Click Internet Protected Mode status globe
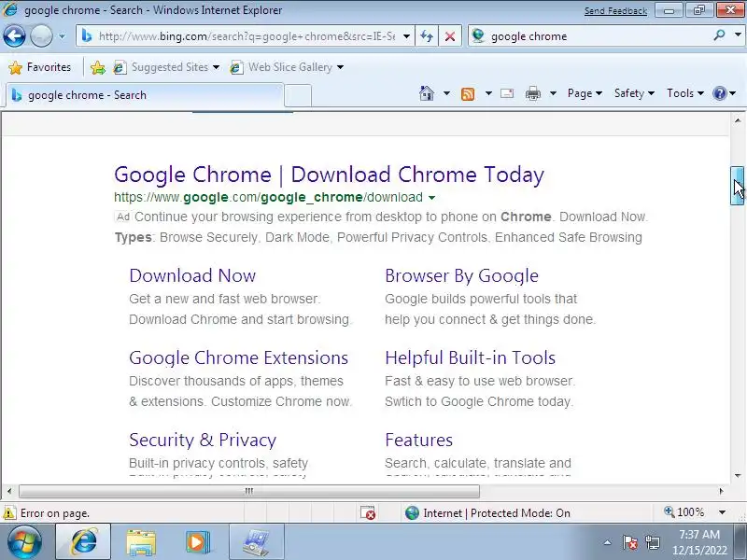Viewport: 747px width, 560px height. click(412, 512)
